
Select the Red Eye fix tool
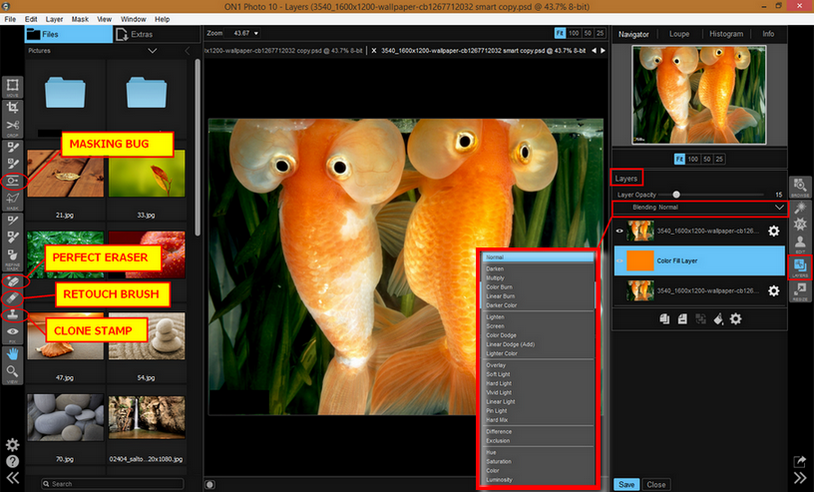tap(12, 332)
